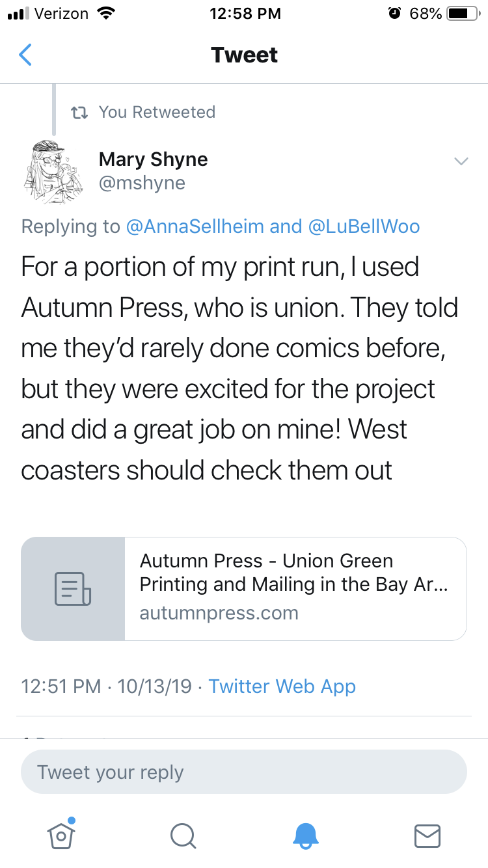Tap the Twitter Web App link
This screenshot has height=868, width=488.
tap(282, 686)
